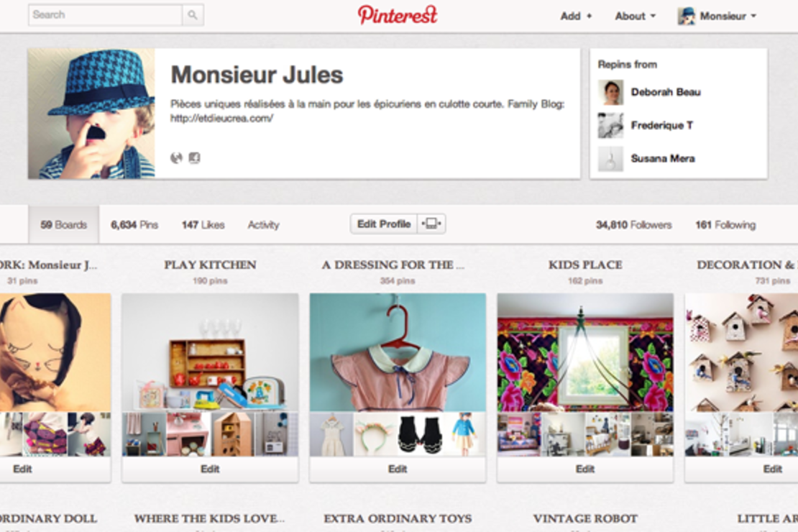Viewport: 798px width, 532px height.
Task: Click the Edit Profile button
Action: coord(384,224)
